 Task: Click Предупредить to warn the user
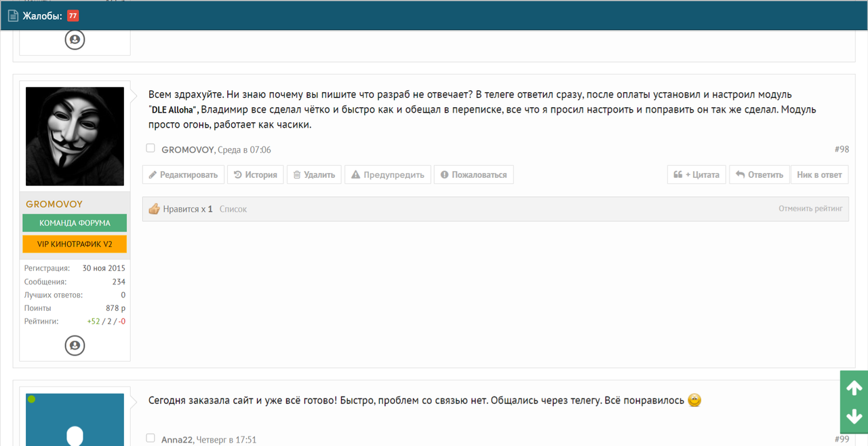click(388, 174)
